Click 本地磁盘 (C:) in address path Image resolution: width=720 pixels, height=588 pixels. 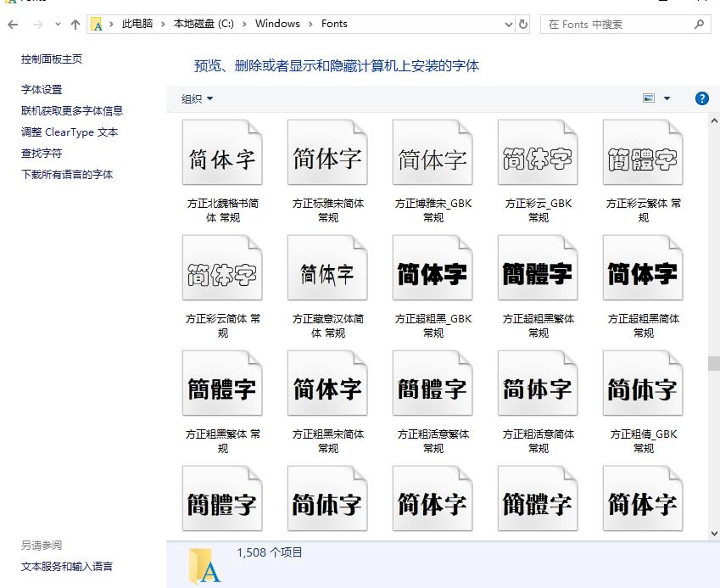tap(204, 24)
